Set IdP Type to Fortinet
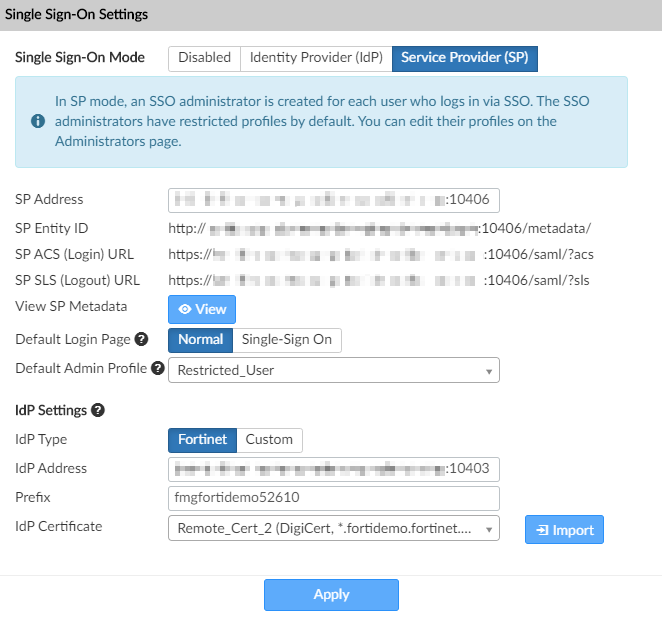The width and height of the screenshot is (662, 623). click(x=203, y=440)
